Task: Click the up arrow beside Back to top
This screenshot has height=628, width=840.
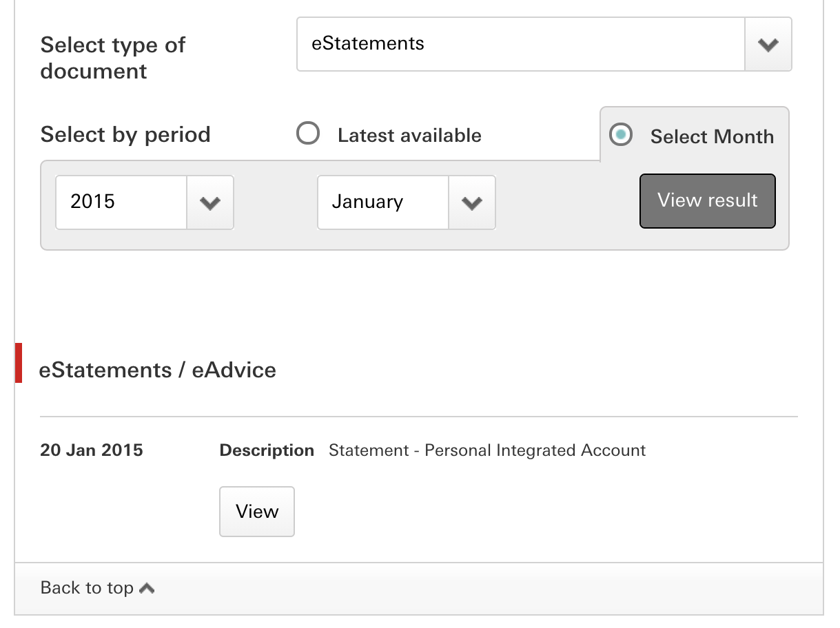Action: coord(147,588)
